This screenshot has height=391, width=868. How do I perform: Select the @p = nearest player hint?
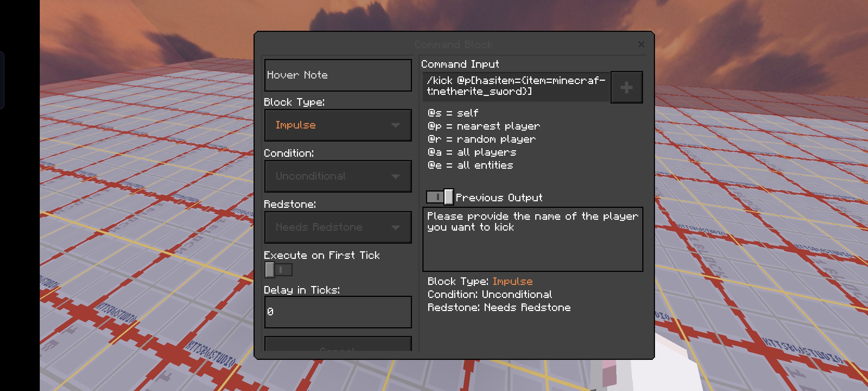[484, 126]
